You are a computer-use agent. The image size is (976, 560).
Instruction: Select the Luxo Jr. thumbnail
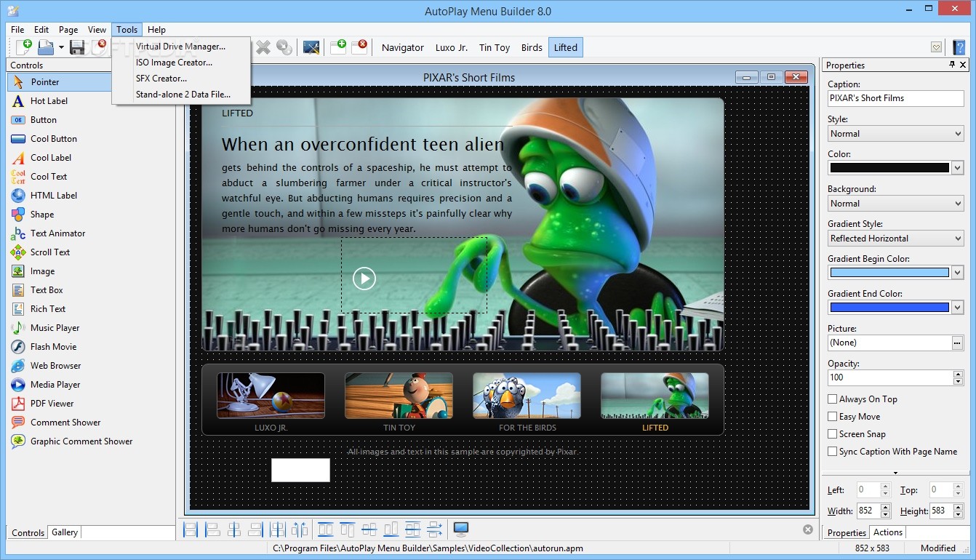[271, 396]
